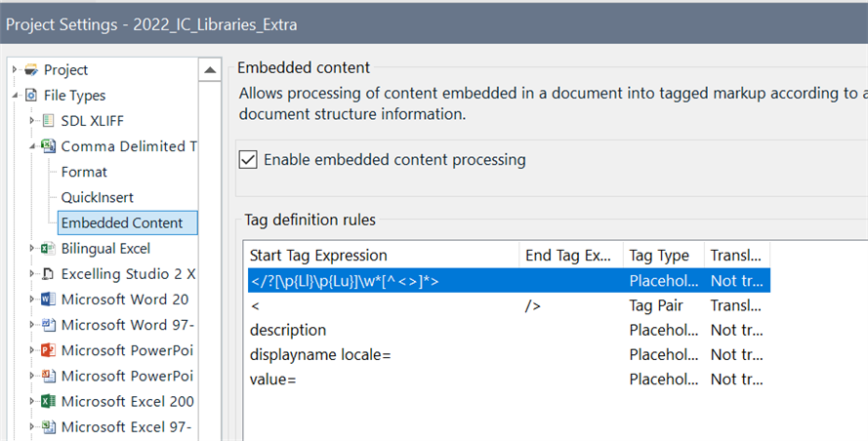Select the QuickInsert tree item
Screen dimensions: 868x441
click(x=98, y=197)
